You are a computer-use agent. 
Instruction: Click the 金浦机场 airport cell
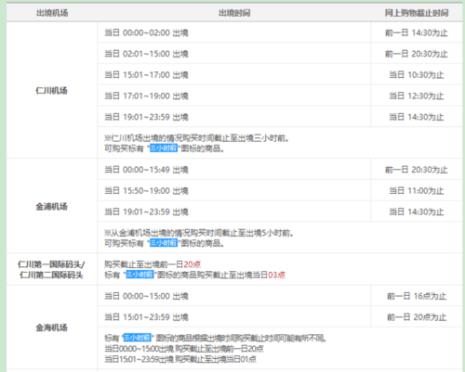pyautogui.click(x=52, y=206)
